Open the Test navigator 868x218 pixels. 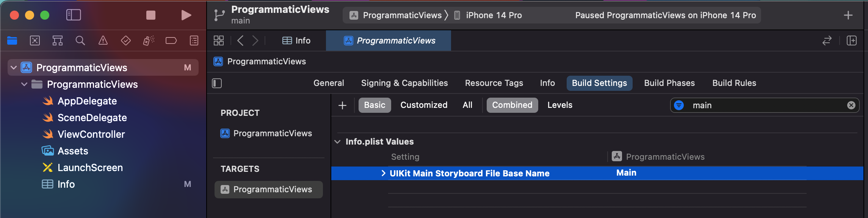pos(126,40)
